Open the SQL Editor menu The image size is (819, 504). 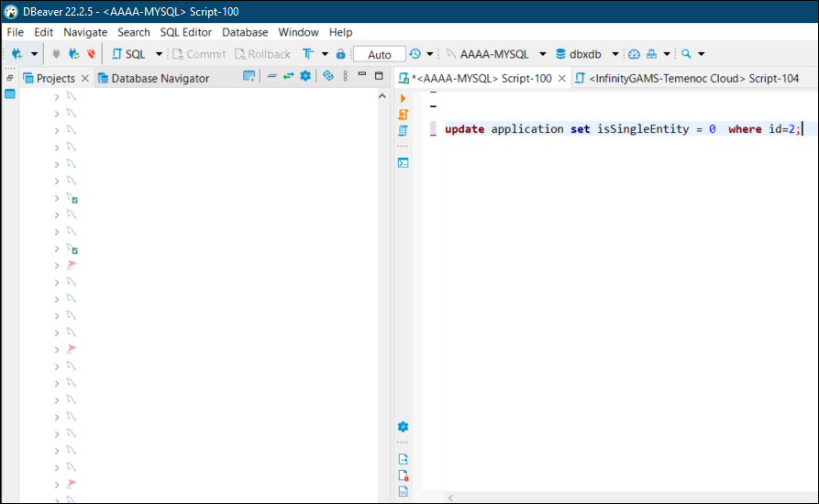pyautogui.click(x=186, y=32)
